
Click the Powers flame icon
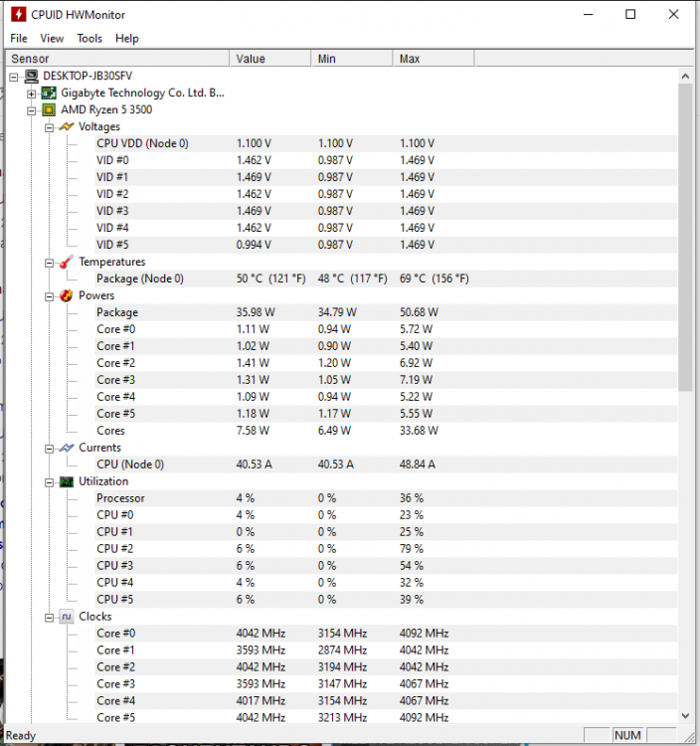coord(67,295)
